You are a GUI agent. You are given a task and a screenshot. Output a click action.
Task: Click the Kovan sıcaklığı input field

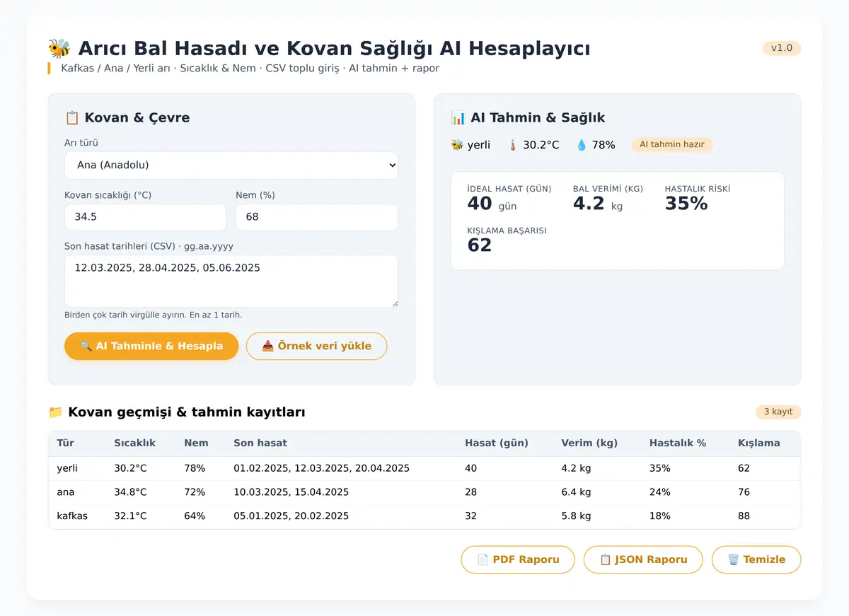click(145, 217)
